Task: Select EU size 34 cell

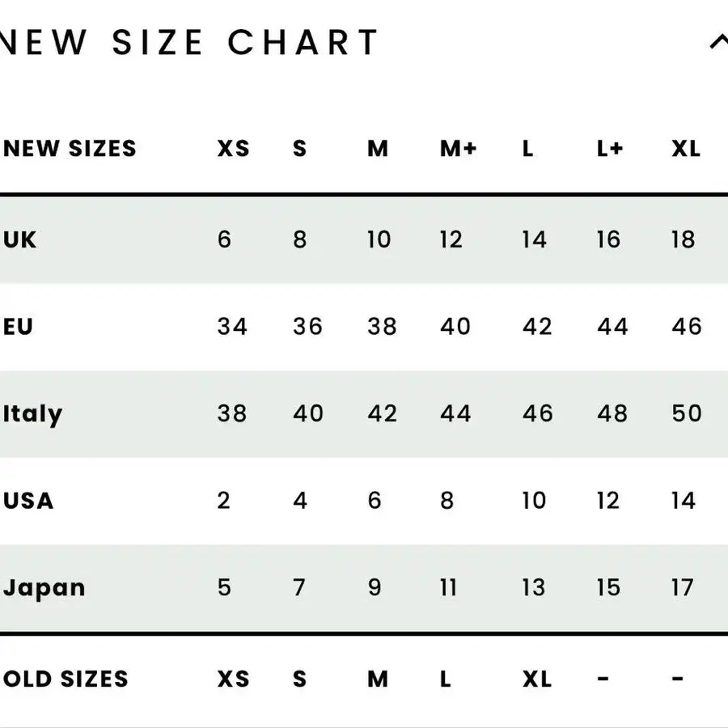Action: tap(232, 327)
